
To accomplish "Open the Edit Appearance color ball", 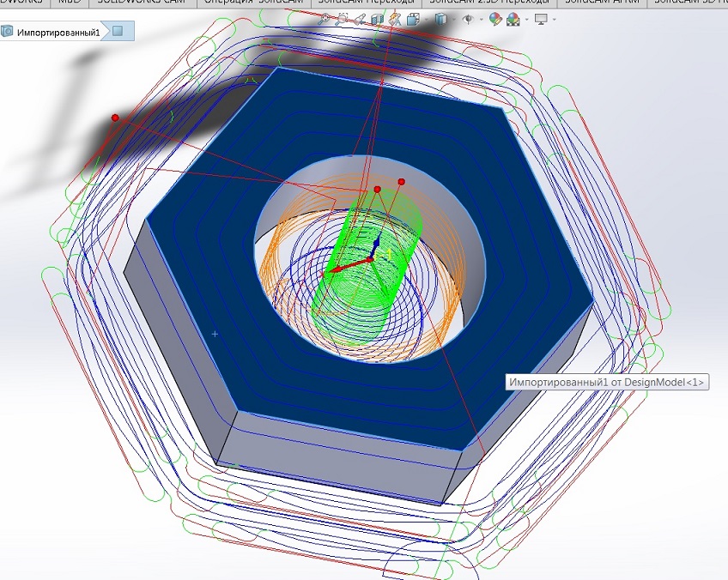I will [x=495, y=19].
